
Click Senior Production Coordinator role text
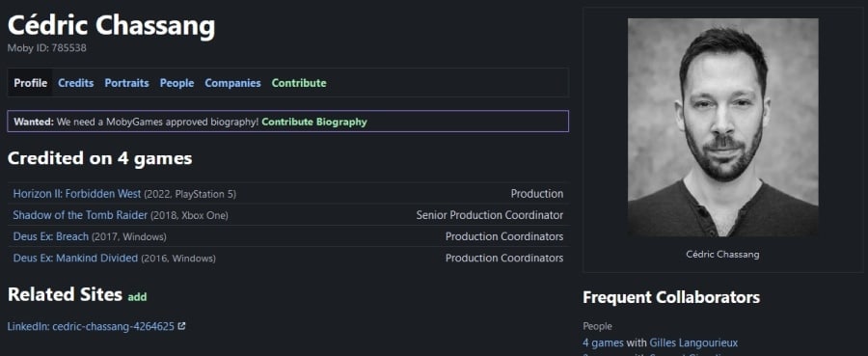point(490,215)
